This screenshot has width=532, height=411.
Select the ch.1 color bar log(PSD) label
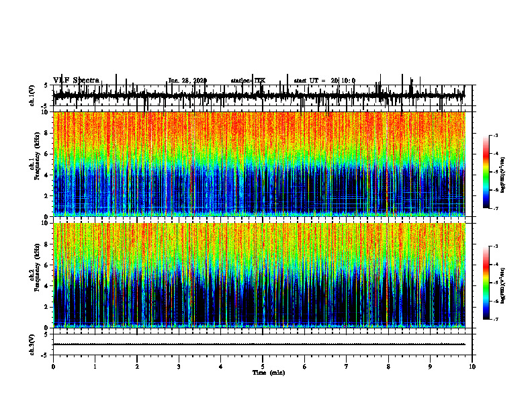point(503,175)
